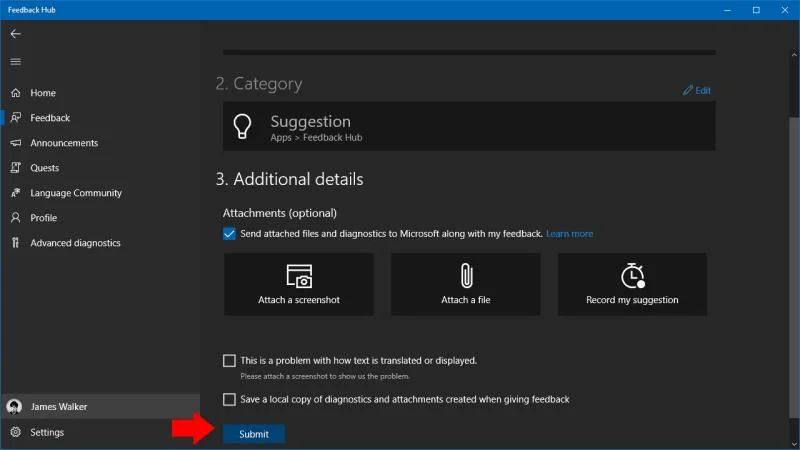Enable save a local copy of diagnostics
This screenshot has height=450, width=800.
229,399
